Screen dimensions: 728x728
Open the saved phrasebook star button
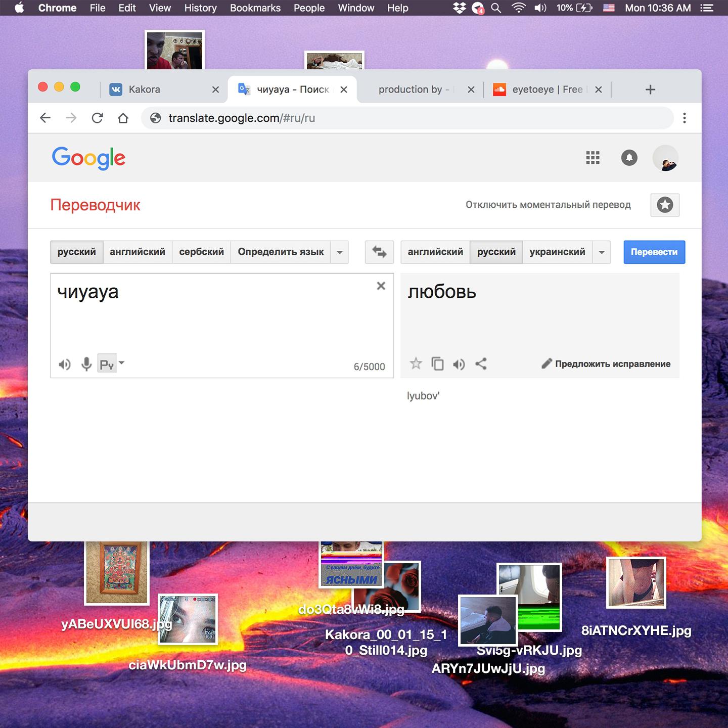tap(664, 205)
